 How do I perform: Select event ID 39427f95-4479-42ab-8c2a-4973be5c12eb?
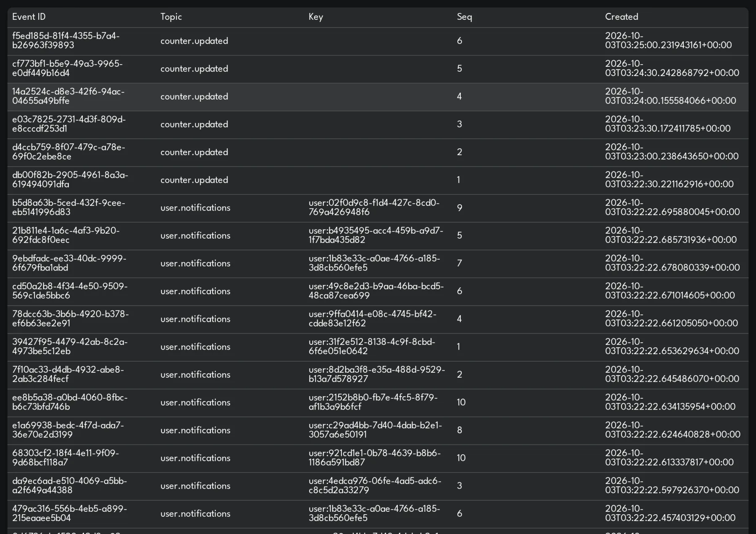tap(70, 346)
